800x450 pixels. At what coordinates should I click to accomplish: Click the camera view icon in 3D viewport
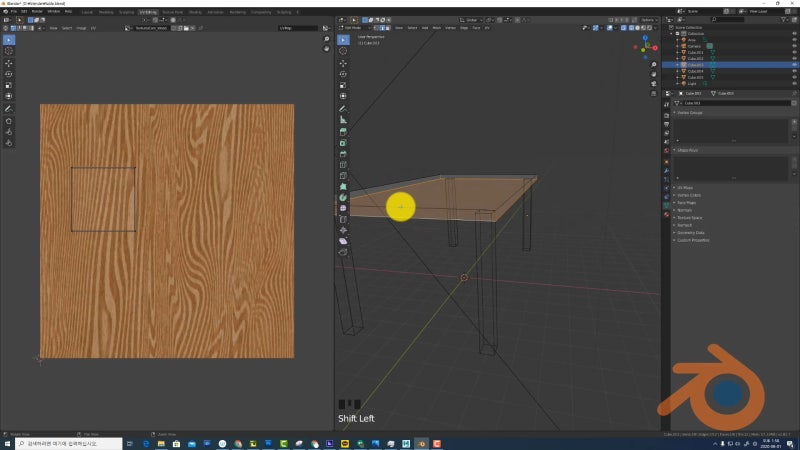point(654,84)
